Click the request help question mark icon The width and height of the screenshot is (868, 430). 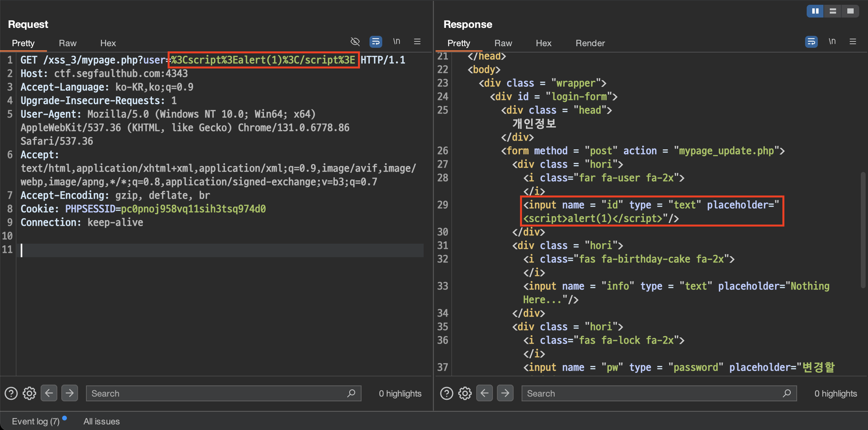point(11,393)
